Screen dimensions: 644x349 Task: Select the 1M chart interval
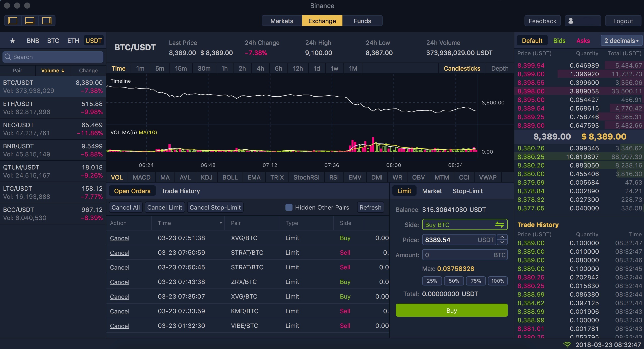tap(353, 68)
